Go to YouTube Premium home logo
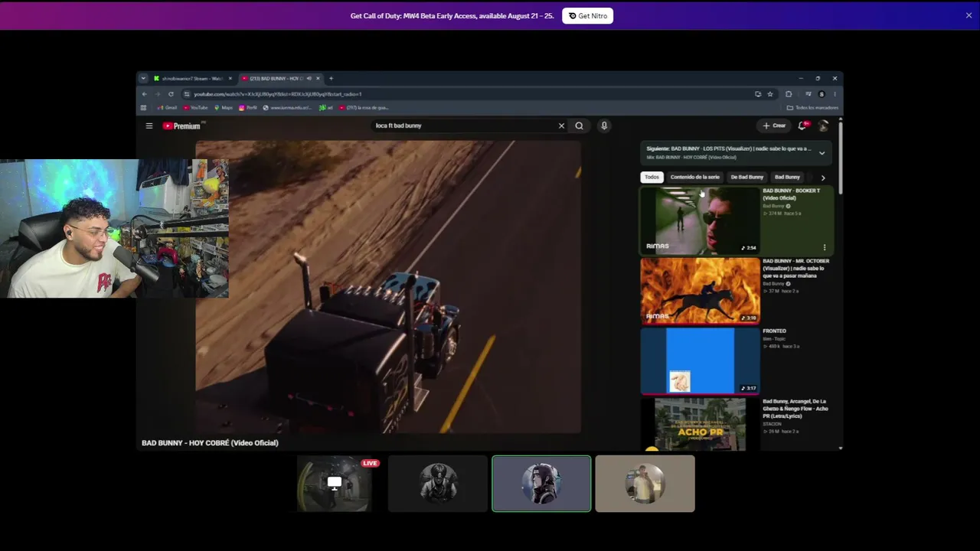The width and height of the screenshot is (980, 551). [x=181, y=126]
